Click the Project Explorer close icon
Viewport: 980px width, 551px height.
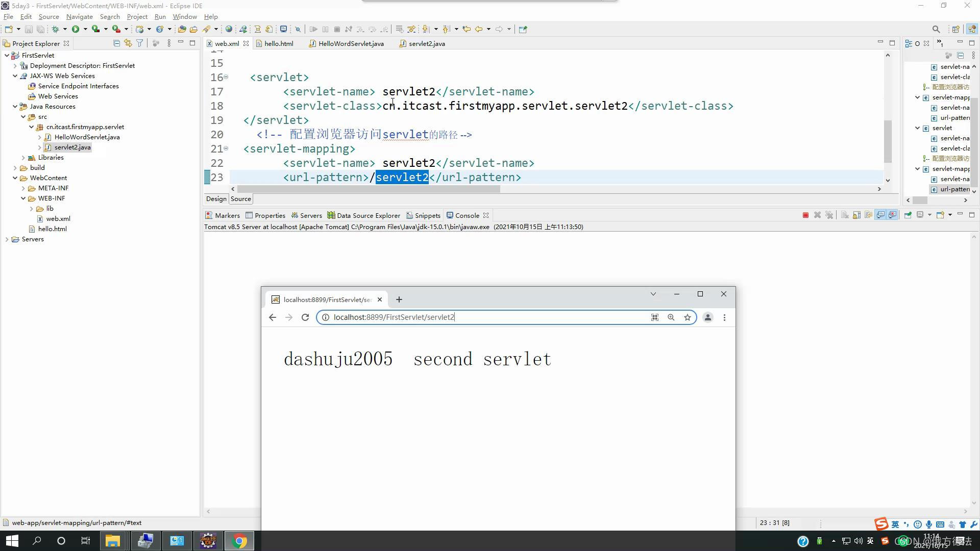(65, 44)
